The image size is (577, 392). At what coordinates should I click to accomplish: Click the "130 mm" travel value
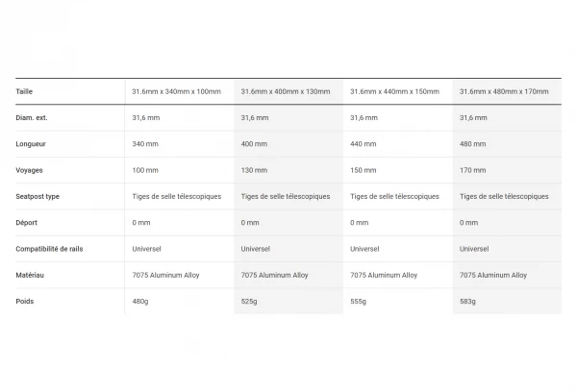pyautogui.click(x=255, y=170)
